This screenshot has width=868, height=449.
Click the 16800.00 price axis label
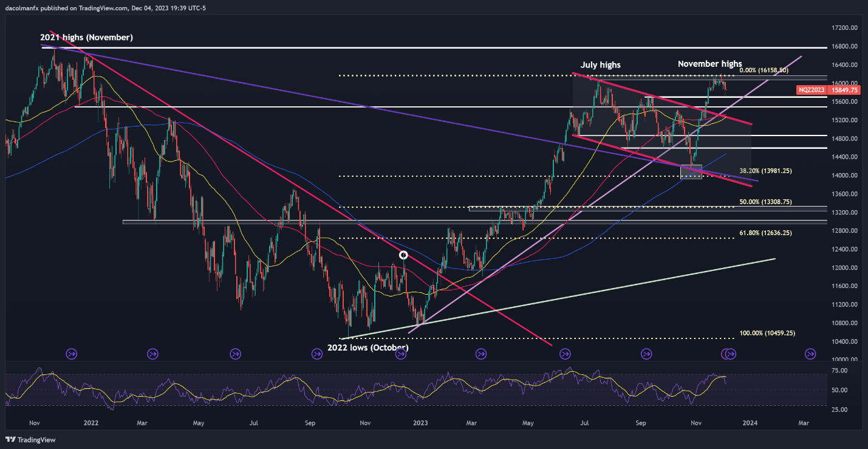point(845,46)
